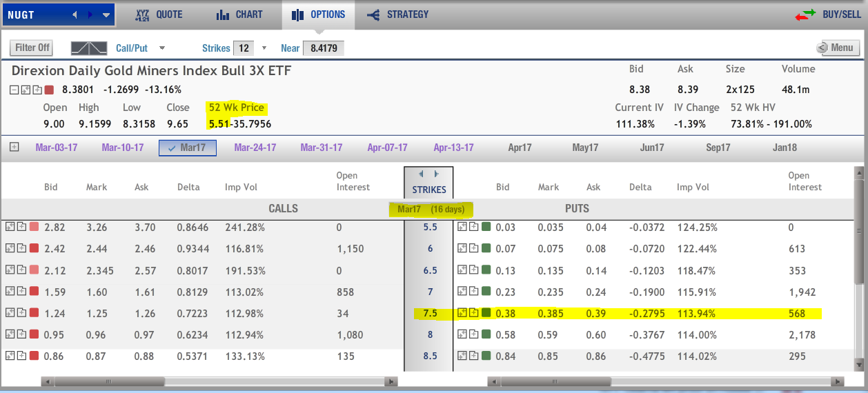Click the calls table horizontal scrollbar
Image resolution: width=868 pixels, height=393 pixels.
[219, 381]
